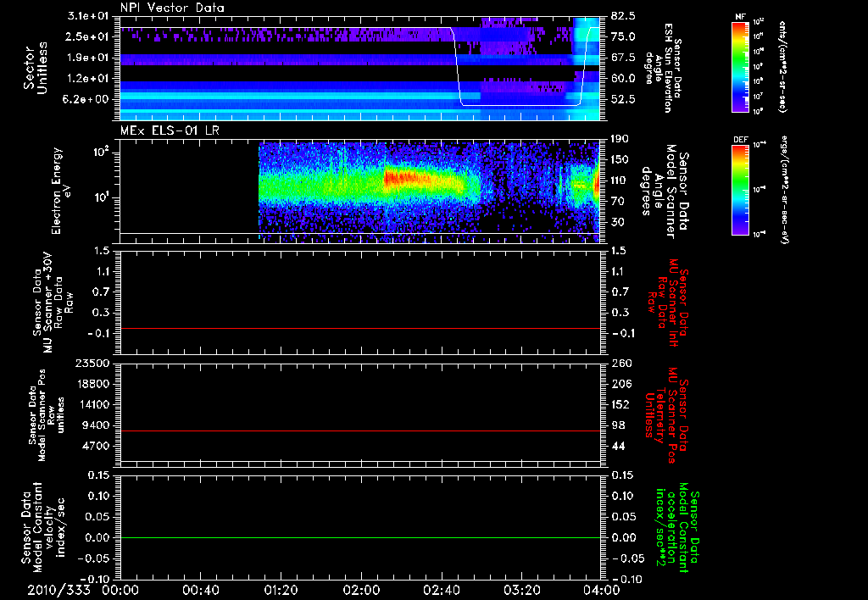Image resolution: width=868 pixels, height=600 pixels.
Task: Click the 'DEF' label above the color bar
Action: pos(740,140)
